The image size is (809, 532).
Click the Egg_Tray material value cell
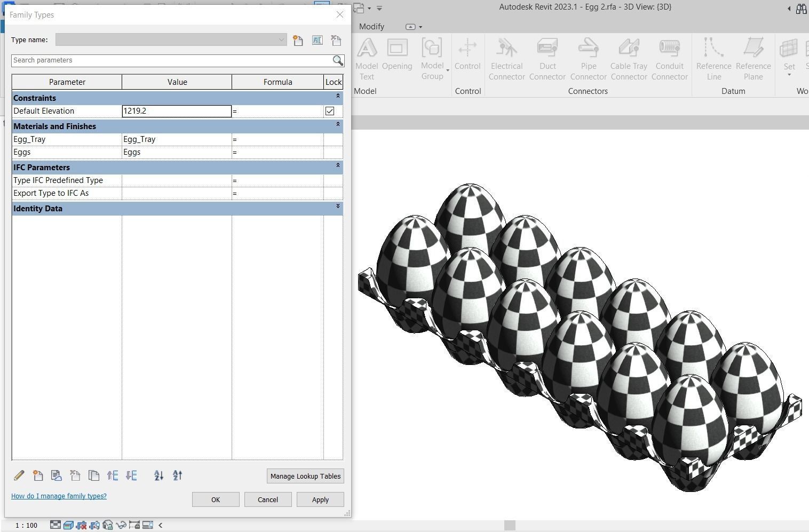click(x=177, y=139)
